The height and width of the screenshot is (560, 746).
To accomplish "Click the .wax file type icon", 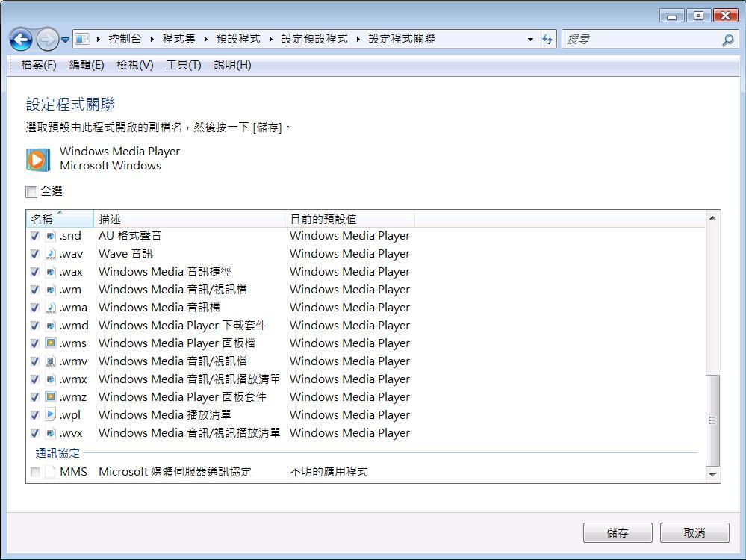I will (51, 272).
